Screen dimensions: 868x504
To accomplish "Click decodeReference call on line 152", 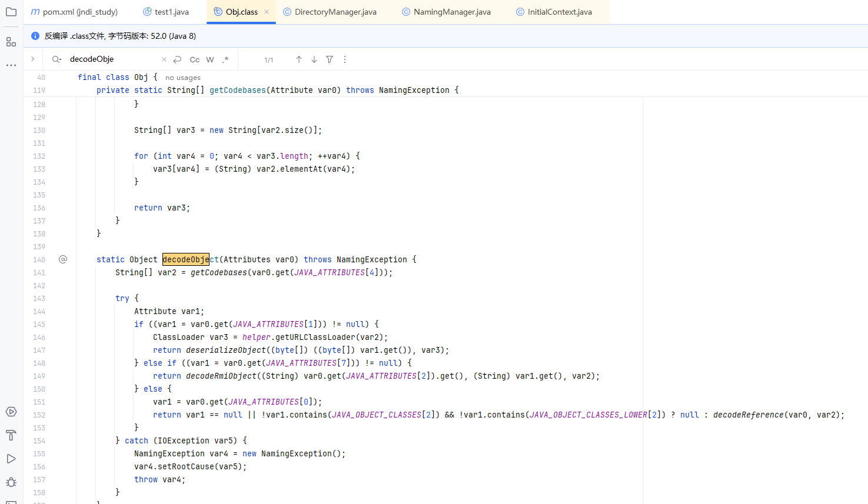I will [749, 415].
